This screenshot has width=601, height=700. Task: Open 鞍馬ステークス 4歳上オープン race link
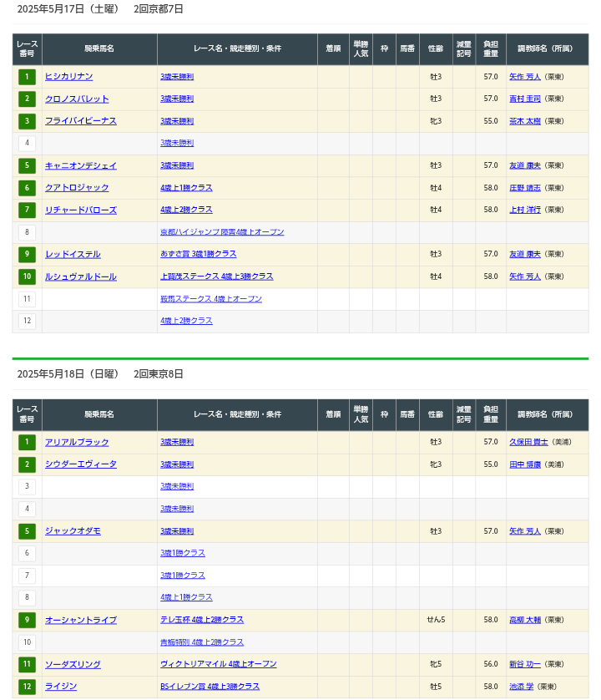coord(211,299)
